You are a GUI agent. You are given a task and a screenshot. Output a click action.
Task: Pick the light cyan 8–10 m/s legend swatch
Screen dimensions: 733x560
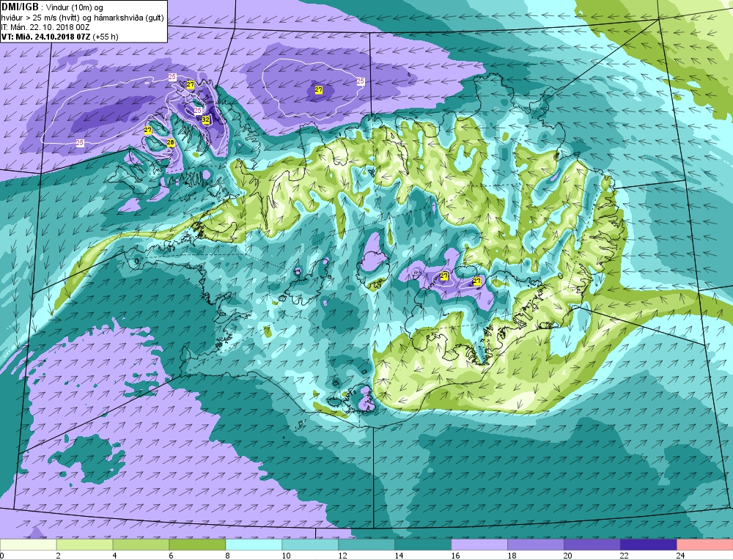click(254, 545)
